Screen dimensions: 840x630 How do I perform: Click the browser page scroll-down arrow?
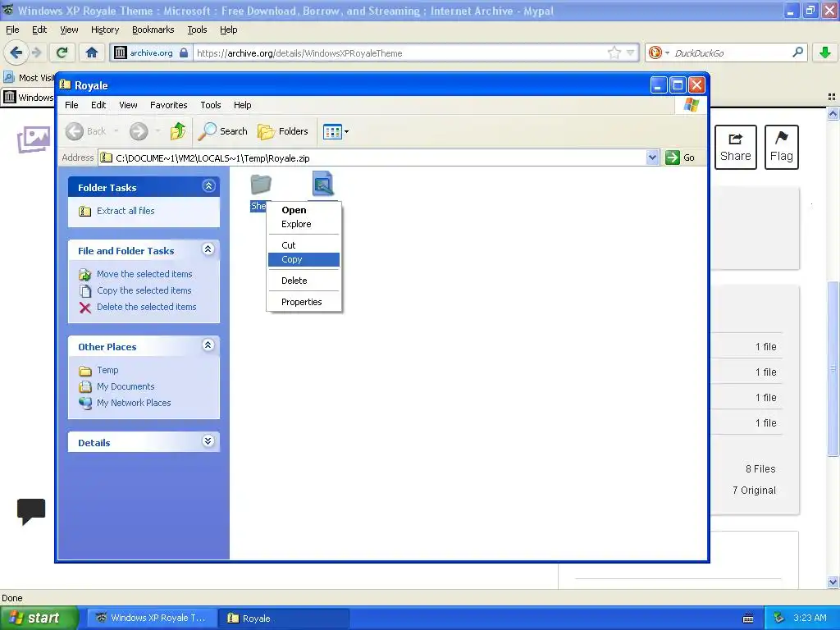tap(833, 582)
